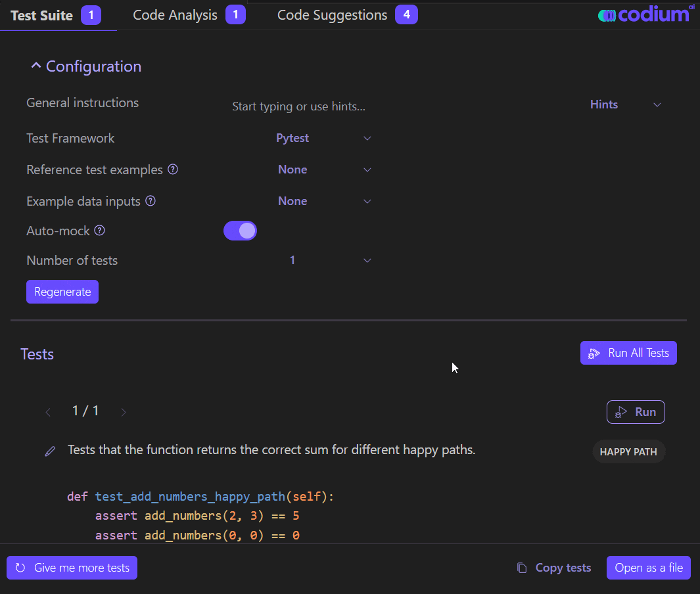Click the Regenerate button
The image size is (700, 594).
[62, 291]
